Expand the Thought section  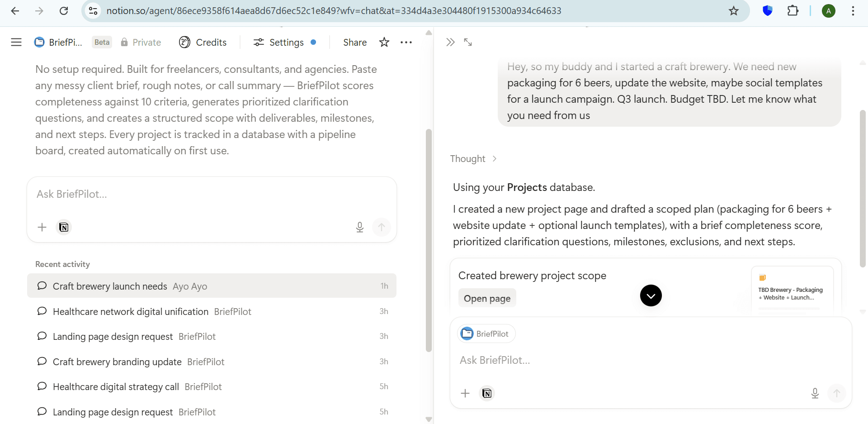(x=473, y=159)
